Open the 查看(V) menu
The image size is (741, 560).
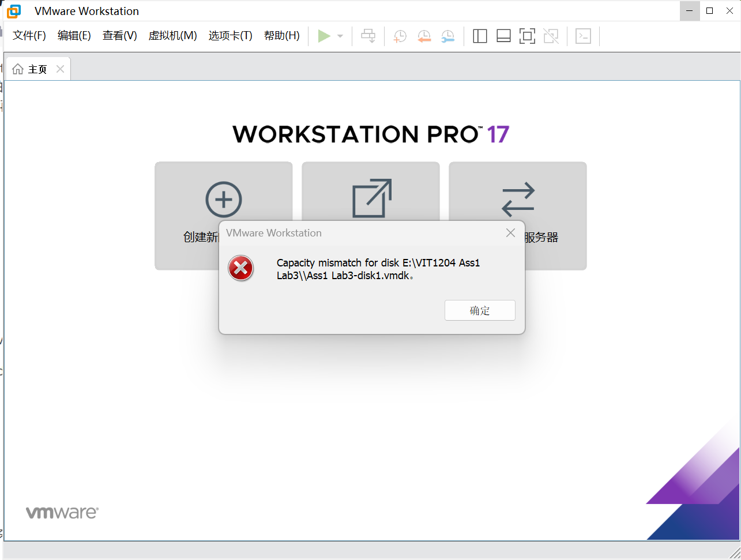click(120, 36)
